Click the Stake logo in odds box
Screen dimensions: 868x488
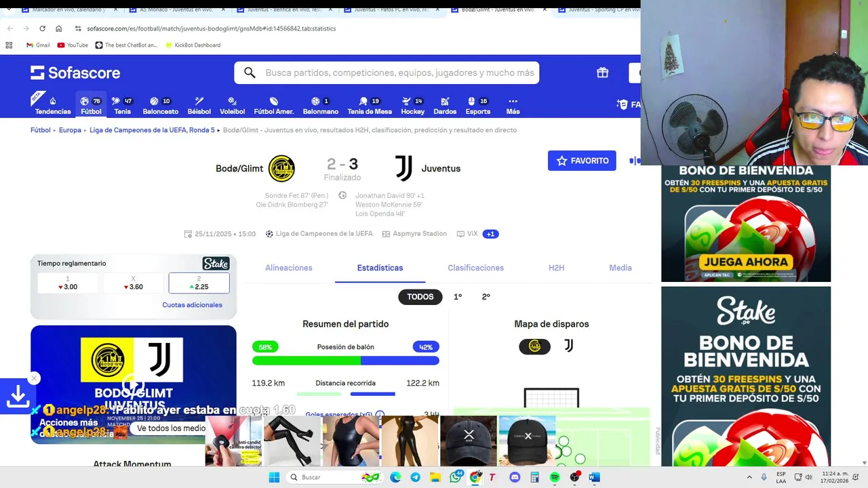point(216,264)
